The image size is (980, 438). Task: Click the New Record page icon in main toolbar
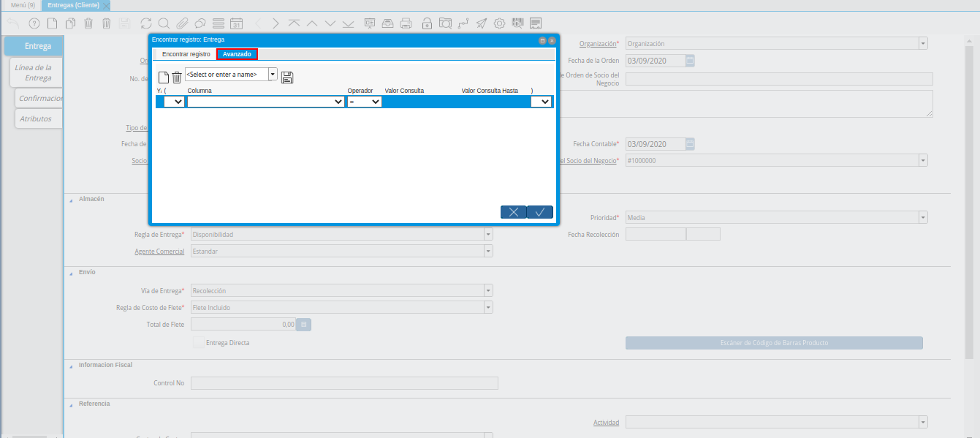52,23
